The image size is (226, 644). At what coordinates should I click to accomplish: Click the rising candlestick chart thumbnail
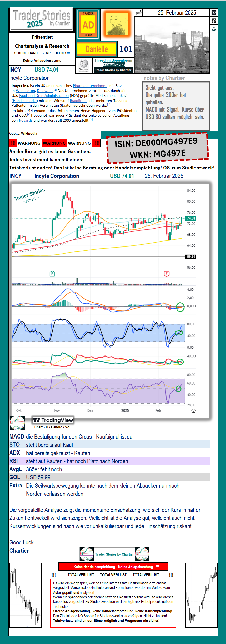[201, 595]
